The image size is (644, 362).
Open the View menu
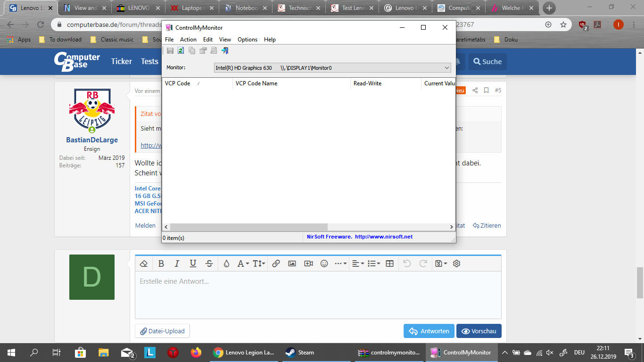[225, 40]
